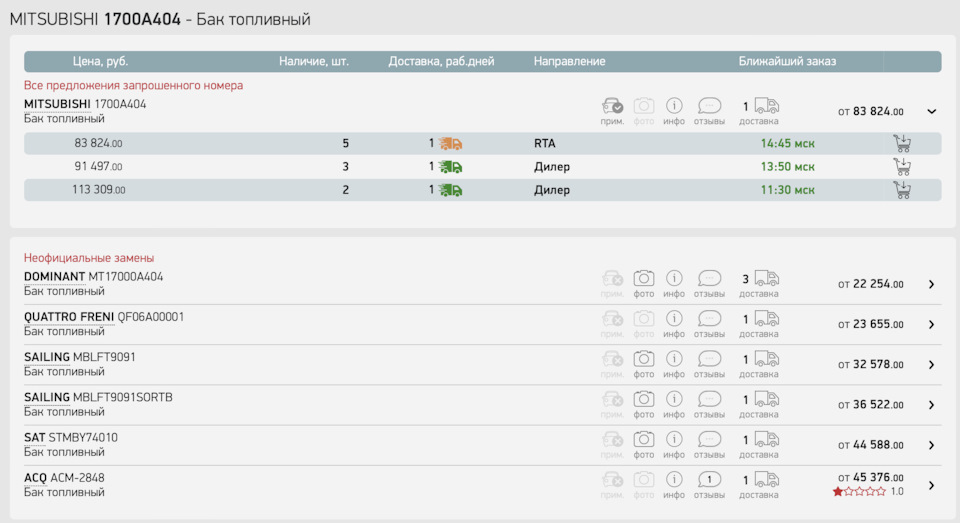Screen dimensions: 960x523
Task: Add the 113 309 dealer offer to cart
Action: click(x=902, y=190)
